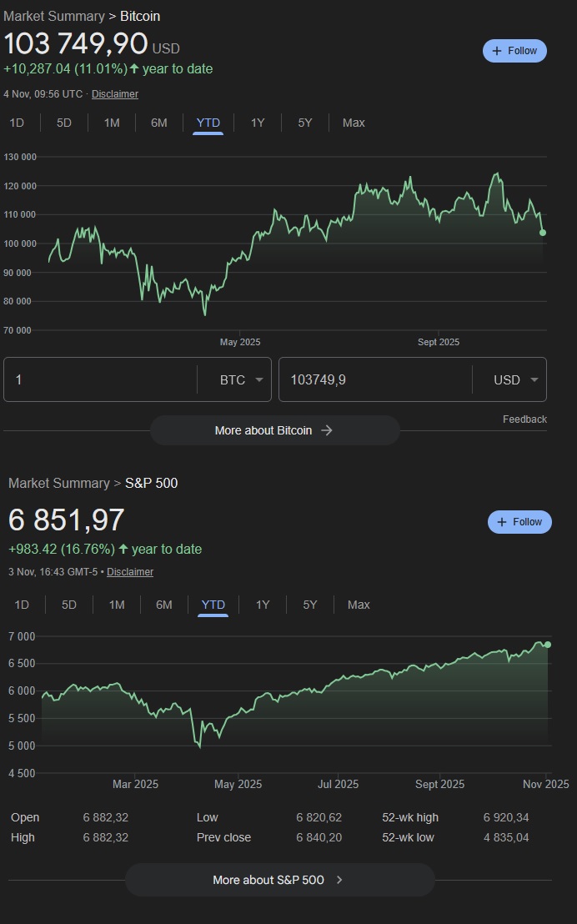This screenshot has height=924, width=577.
Task: Open the BTC currency dropdown
Action: click(240, 379)
